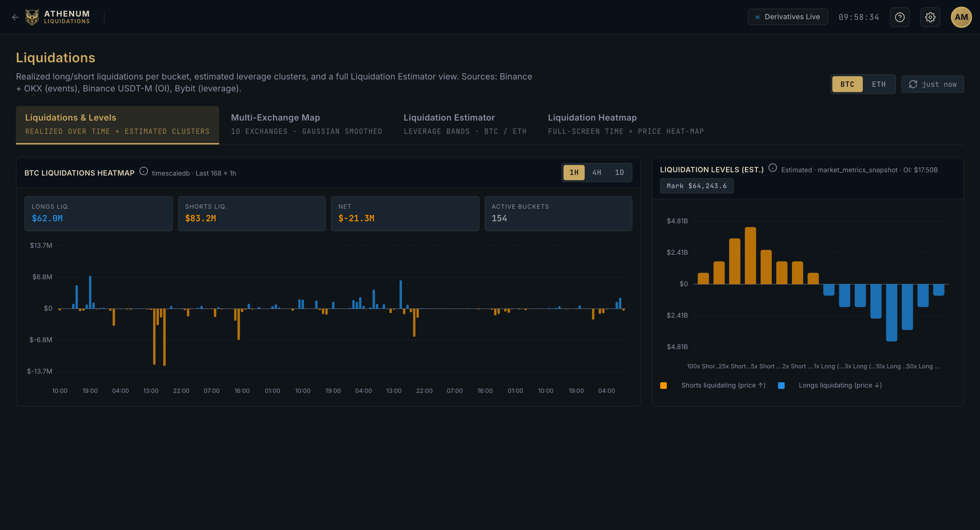Click the Shorts Liq. $83.2M card
The width and height of the screenshot is (980, 530).
pos(252,214)
